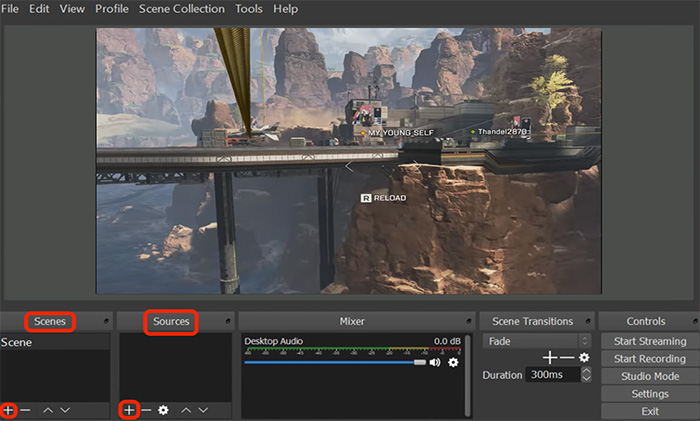The image size is (700, 421).
Task: Remove selected scene with minus icon
Action: point(25,410)
